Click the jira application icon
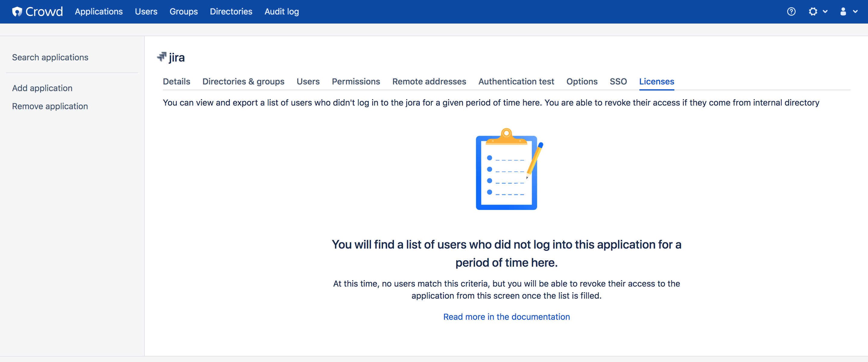This screenshot has height=362, width=868. click(162, 57)
